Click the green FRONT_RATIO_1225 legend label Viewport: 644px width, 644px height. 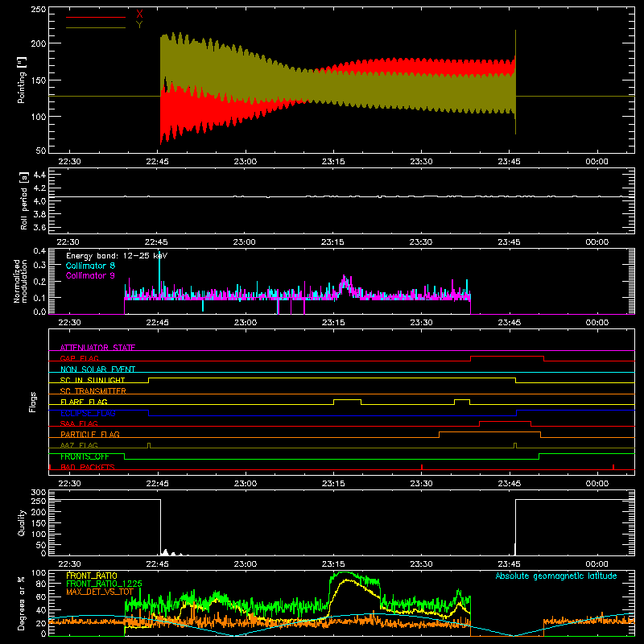coord(105,584)
